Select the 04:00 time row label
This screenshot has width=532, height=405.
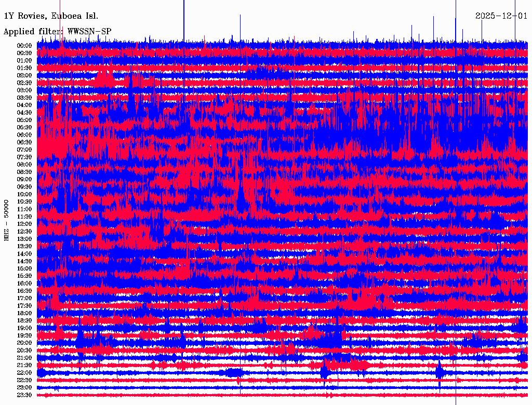24,105
